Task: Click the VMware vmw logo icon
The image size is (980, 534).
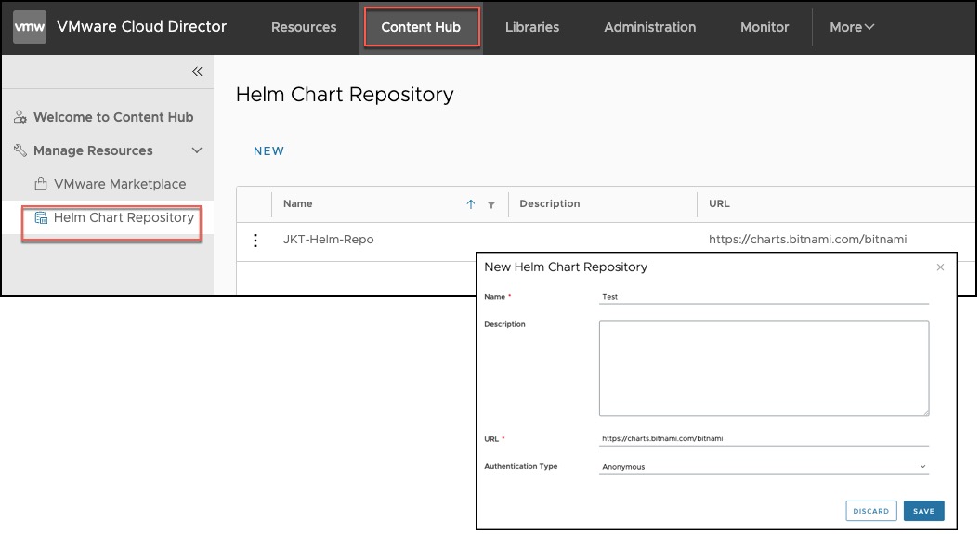Action: (x=30, y=27)
